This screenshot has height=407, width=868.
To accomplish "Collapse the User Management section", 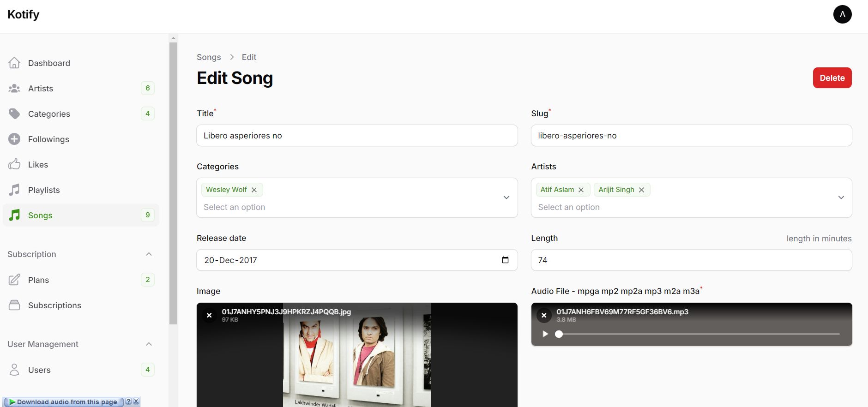I will (x=149, y=344).
